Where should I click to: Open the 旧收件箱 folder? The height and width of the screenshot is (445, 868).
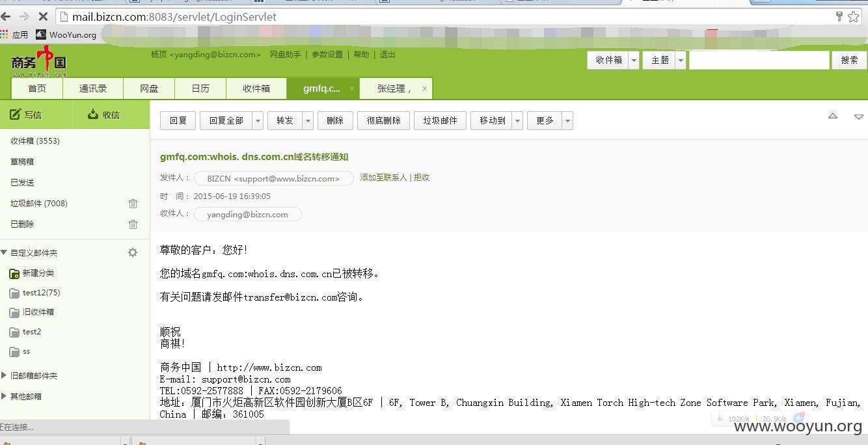click(x=32, y=312)
